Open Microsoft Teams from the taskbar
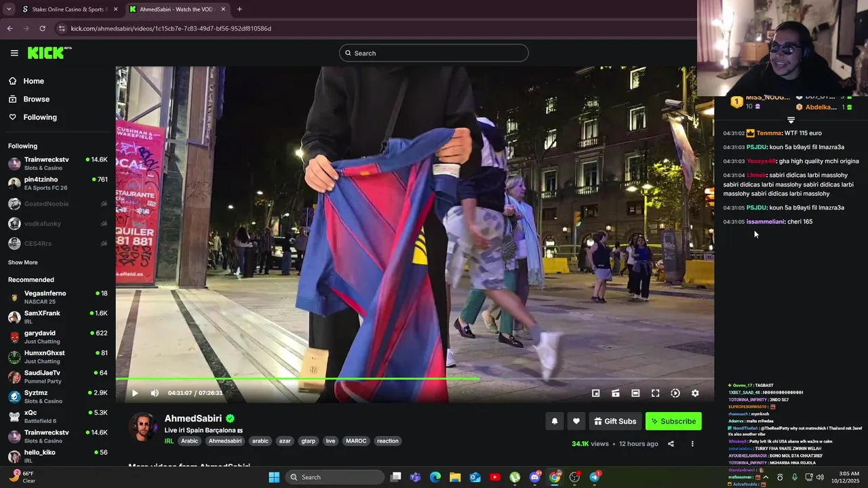This screenshot has width=868, height=488. (x=415, y=477)
